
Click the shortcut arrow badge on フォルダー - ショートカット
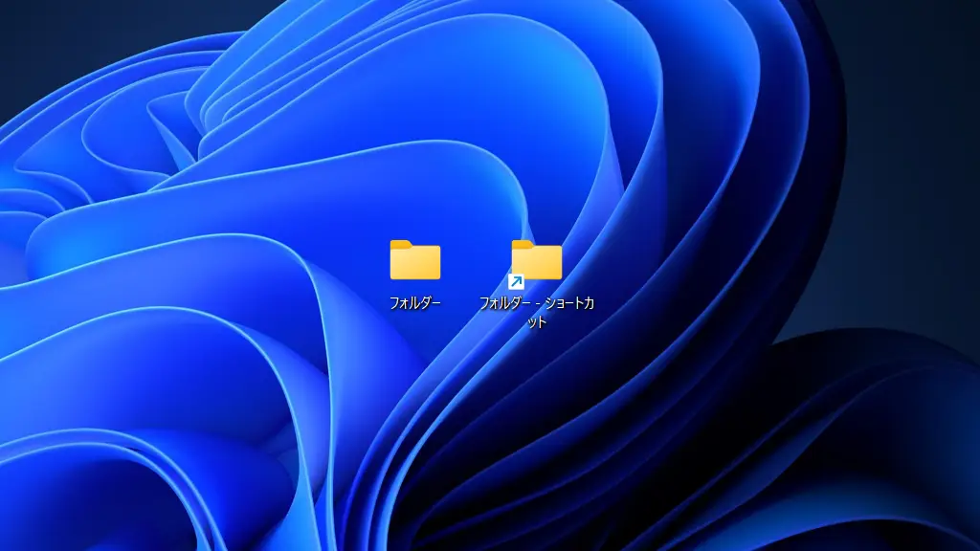517,279
